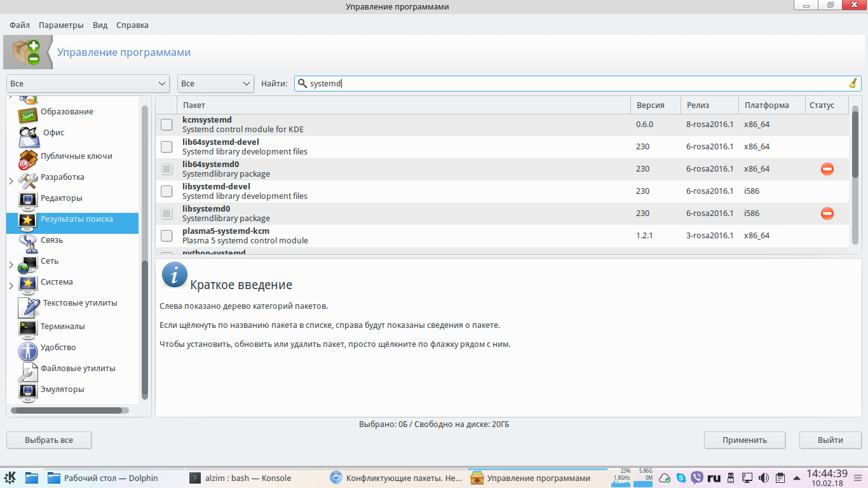
Task: Open the first wide filter dropdown
Action: 88,83
